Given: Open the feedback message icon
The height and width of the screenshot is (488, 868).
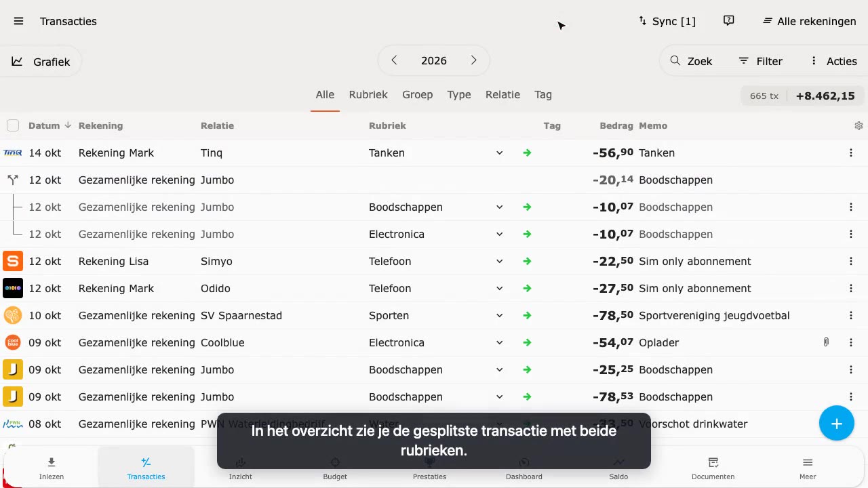Looking at the screenshot, I should 729,21.
